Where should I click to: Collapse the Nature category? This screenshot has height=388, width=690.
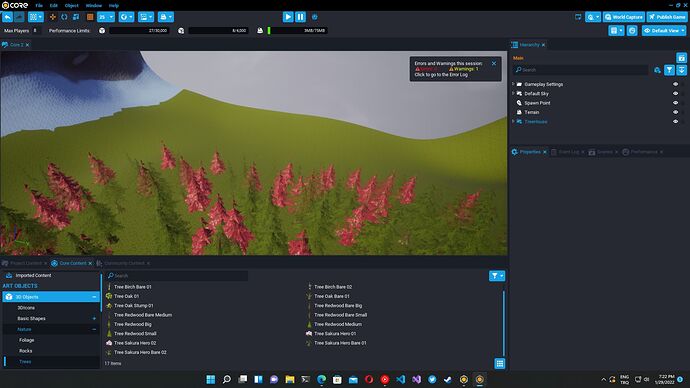pos(94,329)
